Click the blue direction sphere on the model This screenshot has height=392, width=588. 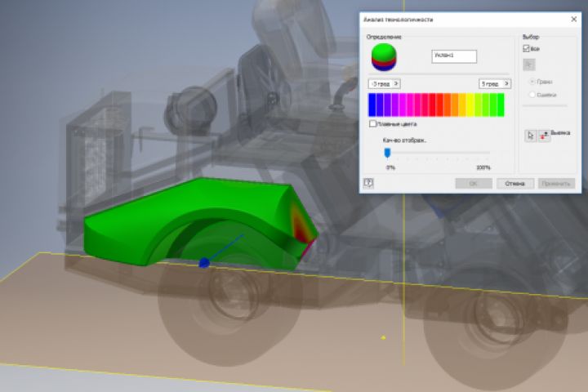coord(204,263)
